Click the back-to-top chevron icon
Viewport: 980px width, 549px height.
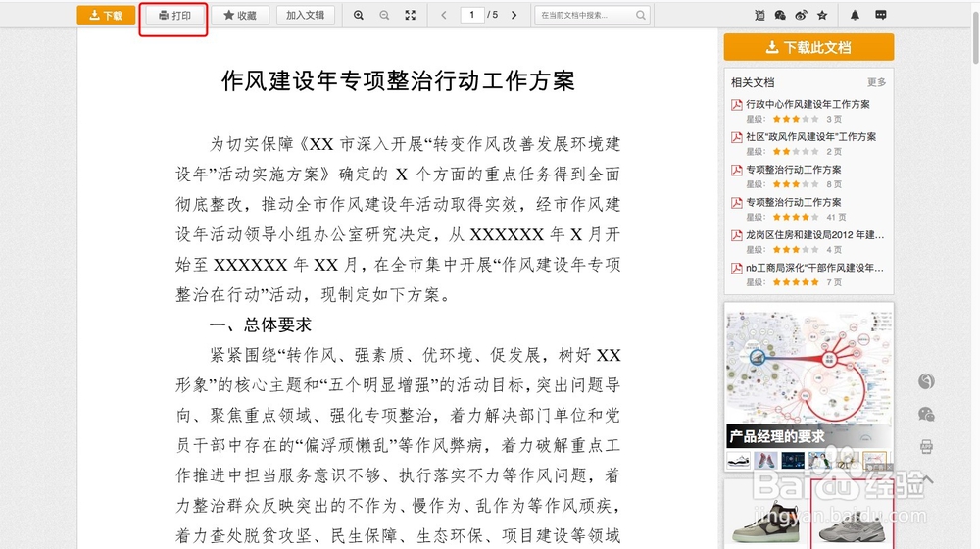point(927,479)
